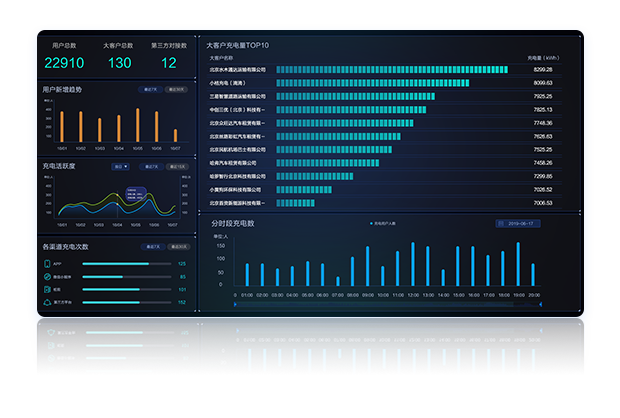The height and width of the screenshot is (418, 620).
Task: Select 最近30天 in 用户新增趋势 panel
Action: (177, 90)
